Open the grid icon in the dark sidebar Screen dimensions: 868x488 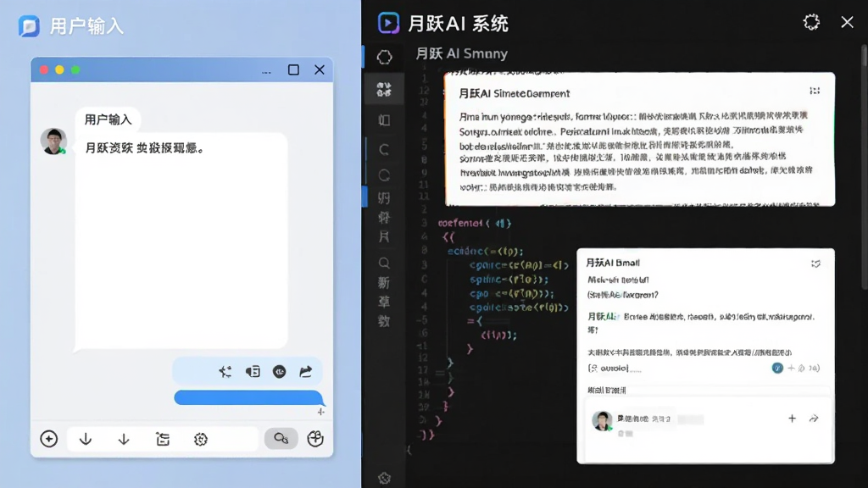384,89
